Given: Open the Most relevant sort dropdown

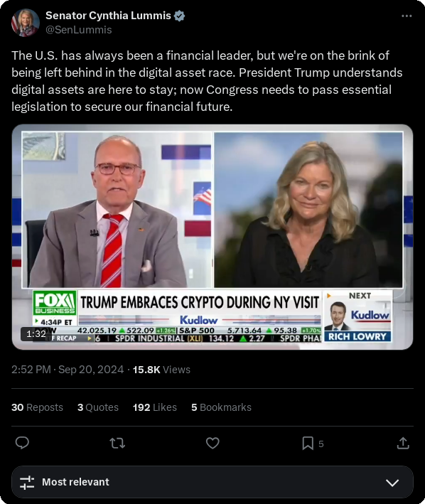Looking at the screenshot, I should [x=212, y=482].
